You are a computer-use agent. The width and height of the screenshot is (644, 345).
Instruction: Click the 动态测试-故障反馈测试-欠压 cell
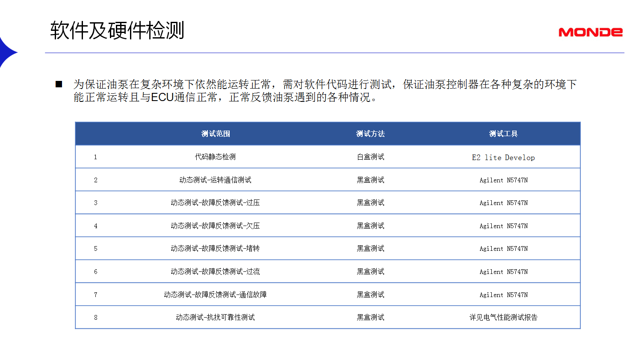216,226
